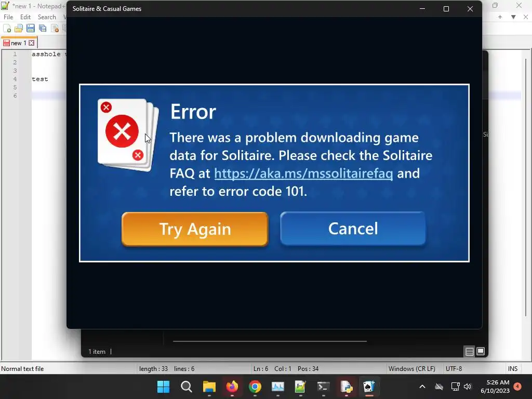Open the terminal from taskbar

click(x=323, y=387)
